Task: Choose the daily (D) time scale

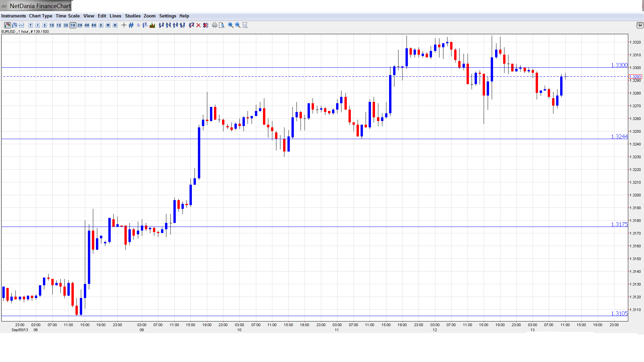Action: point(101,25)
